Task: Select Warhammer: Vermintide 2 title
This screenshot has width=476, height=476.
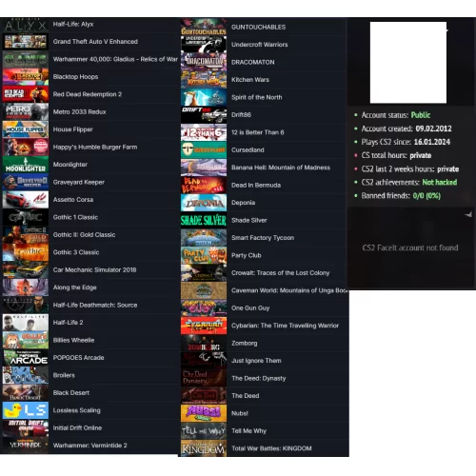Action: click(x=89, y=446)
